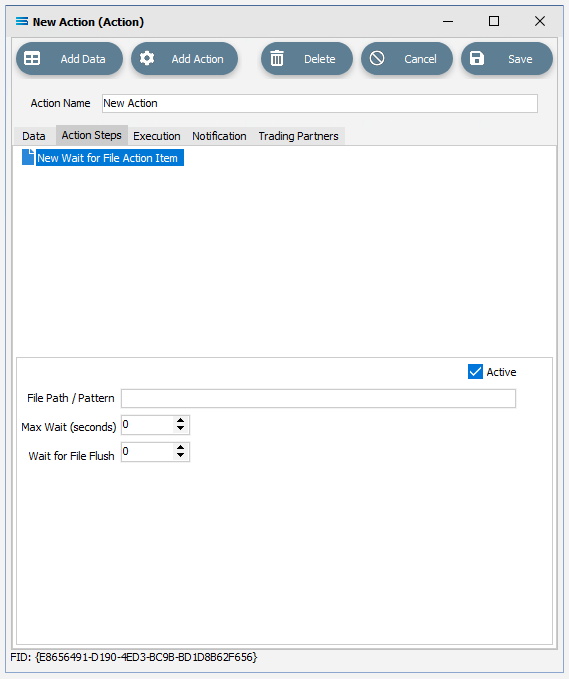Screen dimensions: 569x679
Task: Click the window menu icon in title bar
Action: point(22,21)
